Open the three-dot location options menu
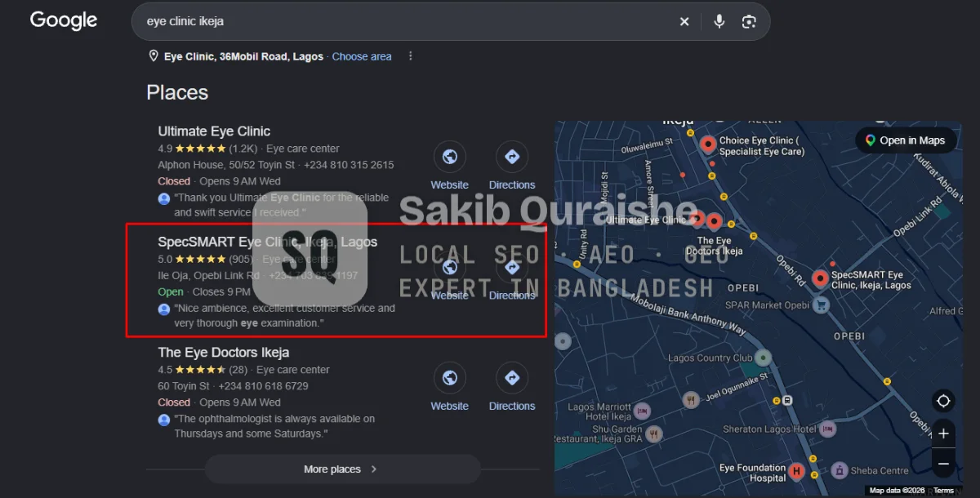Viewport: 980px width, 498px height. [411, 56]
